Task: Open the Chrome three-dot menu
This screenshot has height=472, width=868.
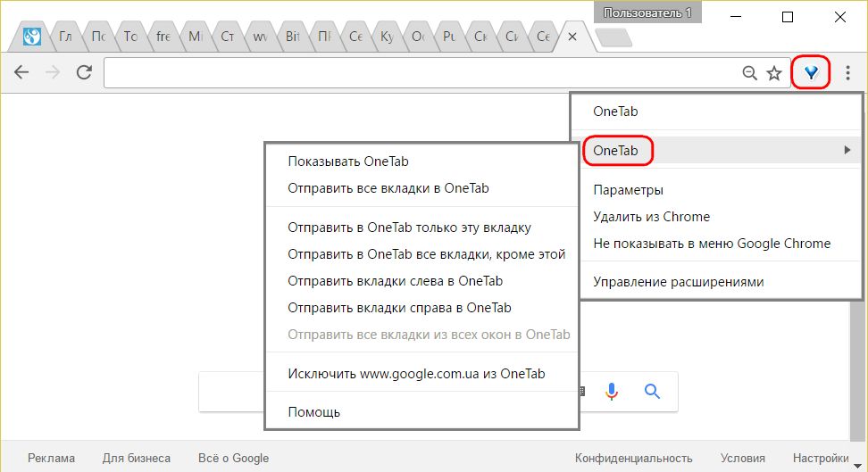Action: point(847,72)
